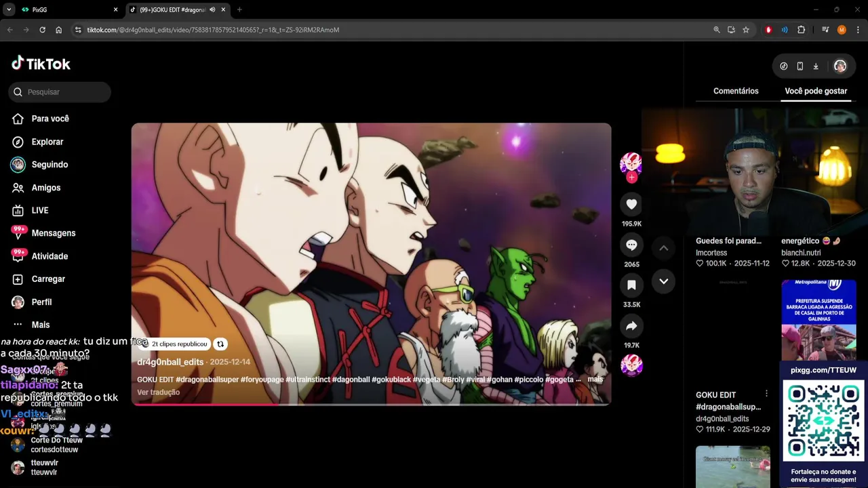Open the pool video thumbnail at bottom
The height and width of the screenshot is (488, 868).
tap(733, 466)
